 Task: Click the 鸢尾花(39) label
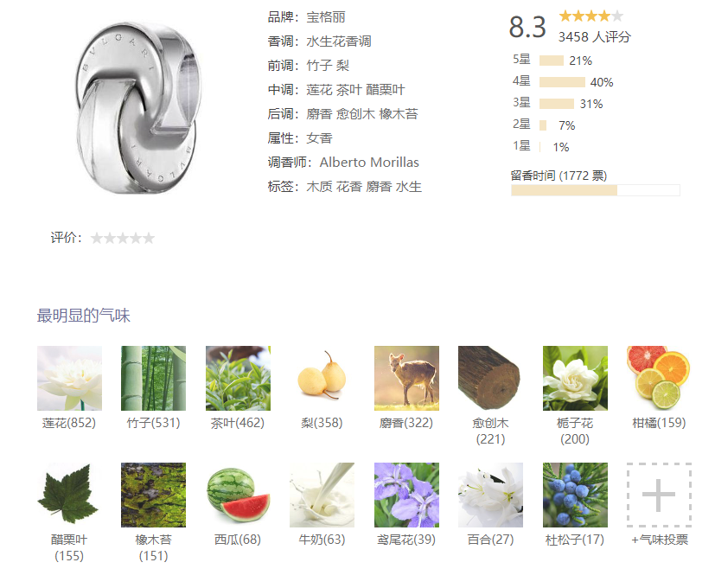pos(406,540)
